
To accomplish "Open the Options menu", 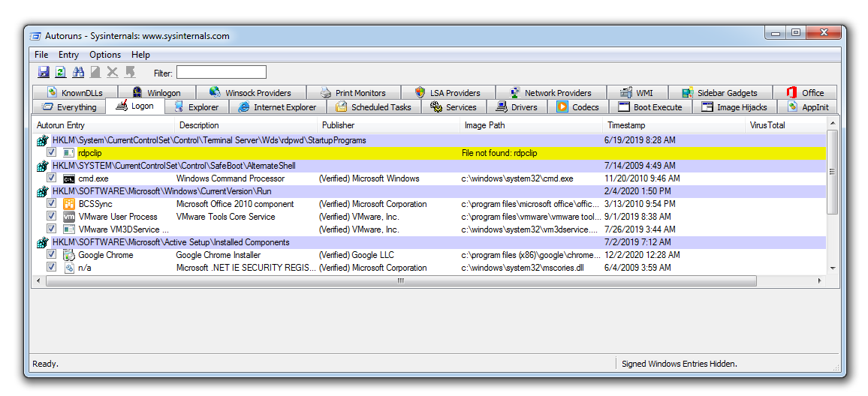I will [x=105, y=55].
